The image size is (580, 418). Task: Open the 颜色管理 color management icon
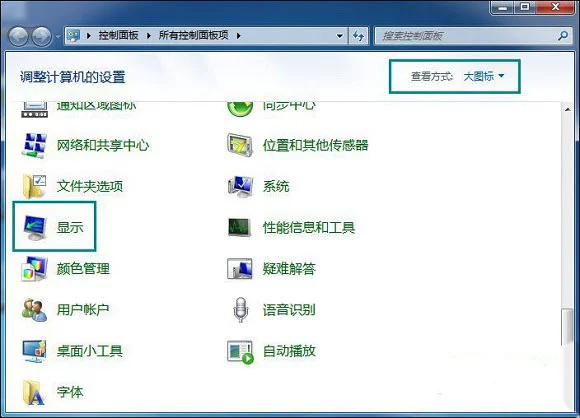(x=34, y=269)
